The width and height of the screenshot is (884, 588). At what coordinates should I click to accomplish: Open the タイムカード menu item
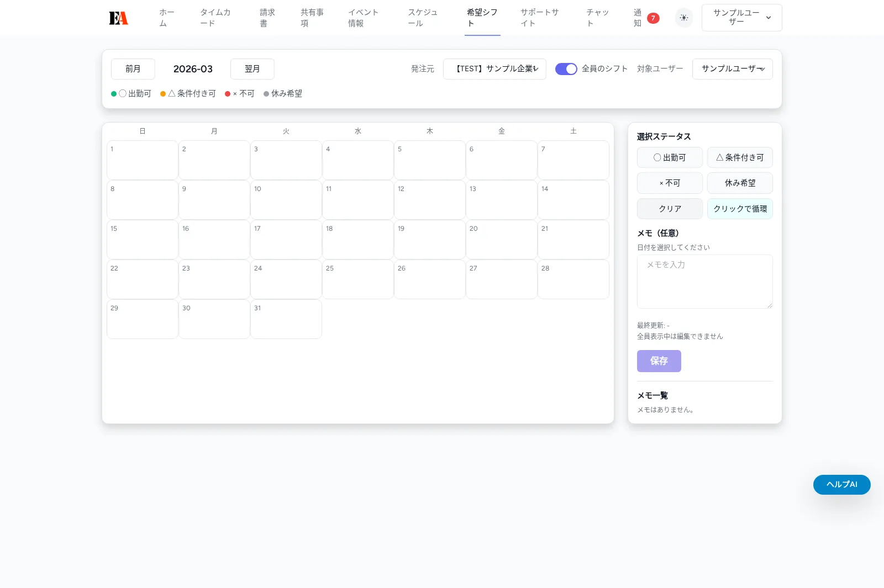pyautogui.click(x=215, y=18)
